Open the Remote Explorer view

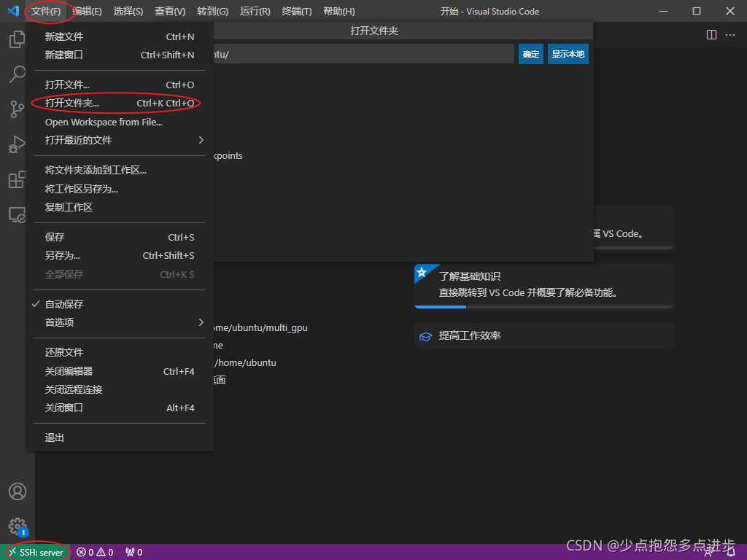point(18,215)
